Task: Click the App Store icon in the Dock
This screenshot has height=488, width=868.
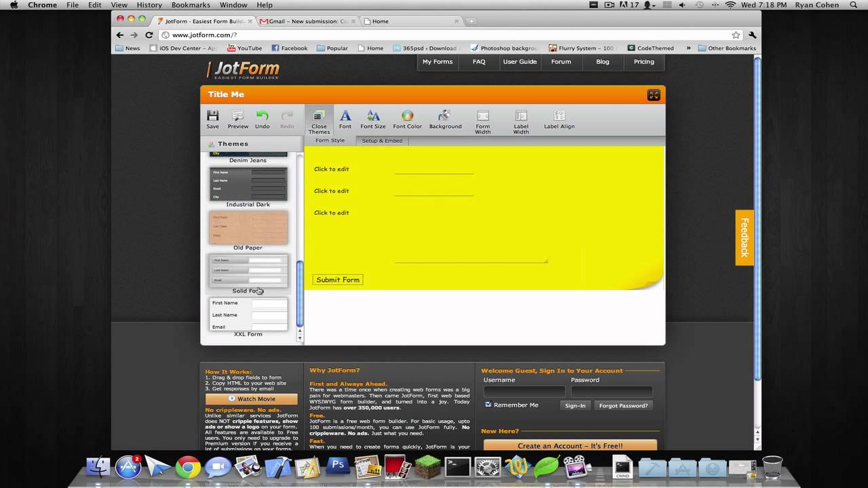Action: (128, 467)
